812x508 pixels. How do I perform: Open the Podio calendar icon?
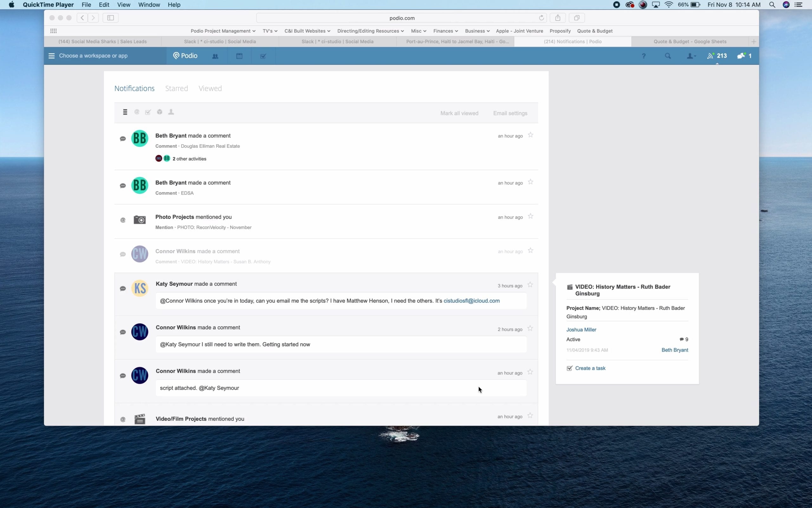(x=239, y=56)
